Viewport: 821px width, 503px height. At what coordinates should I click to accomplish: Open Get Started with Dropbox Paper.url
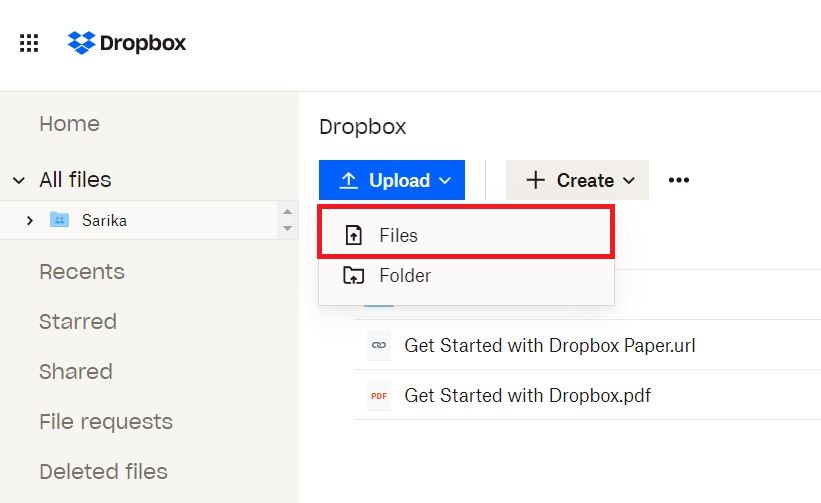point(550,345)
